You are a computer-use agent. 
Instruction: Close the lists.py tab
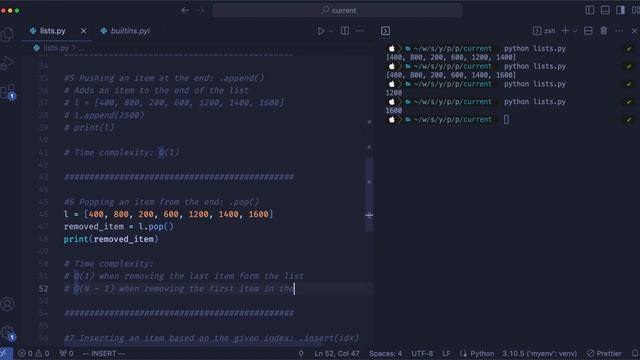(x=83, y=31)
